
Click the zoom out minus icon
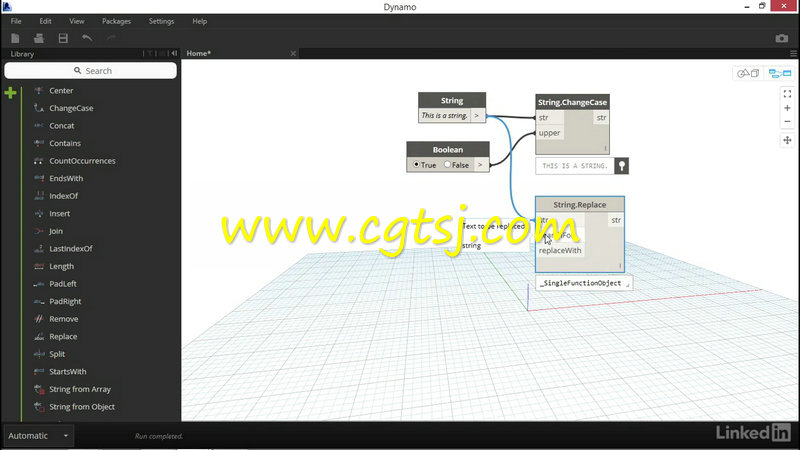point(787,121)
